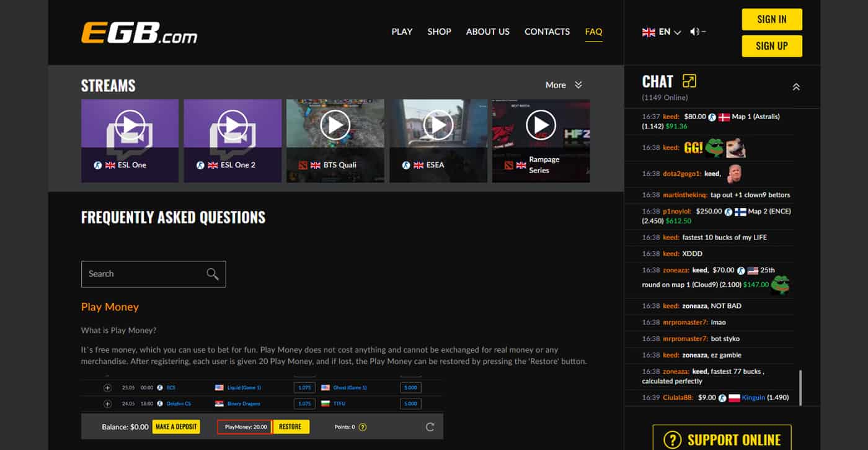Click the "XDDD" chat message
The width and height of the screenshot is (868, 450).
693,254
